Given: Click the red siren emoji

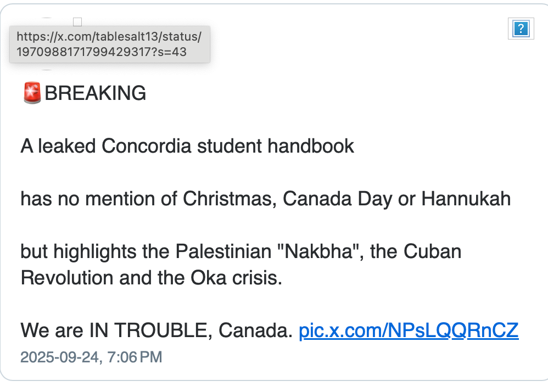Looking at the screenshot, I should pos(32,93).
